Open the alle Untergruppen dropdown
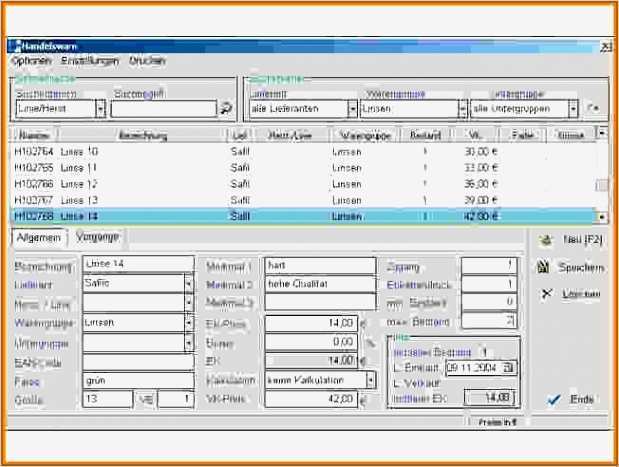The image size is (619, 467). click(573, 109)
